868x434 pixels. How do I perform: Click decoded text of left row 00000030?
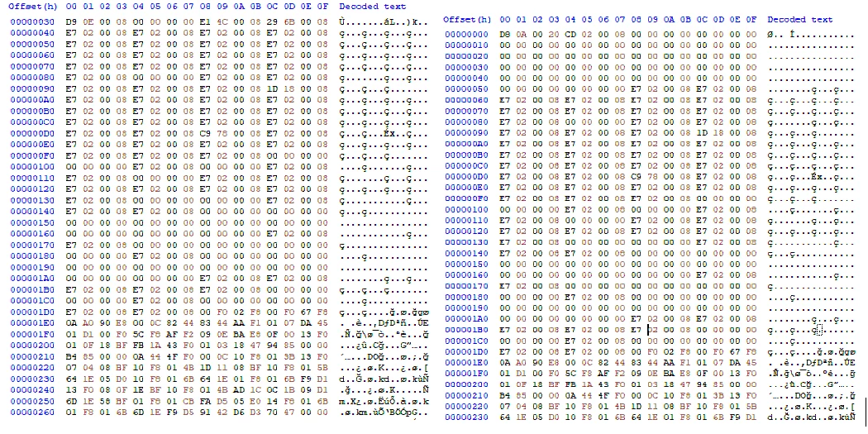(383, 22)
